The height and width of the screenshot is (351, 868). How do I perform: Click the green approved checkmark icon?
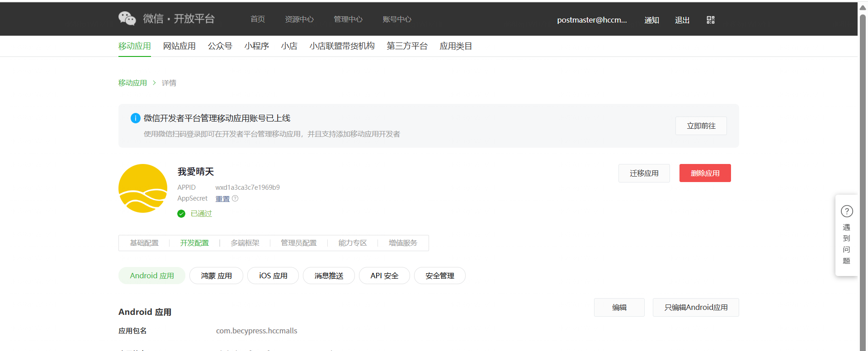point(181,214)
